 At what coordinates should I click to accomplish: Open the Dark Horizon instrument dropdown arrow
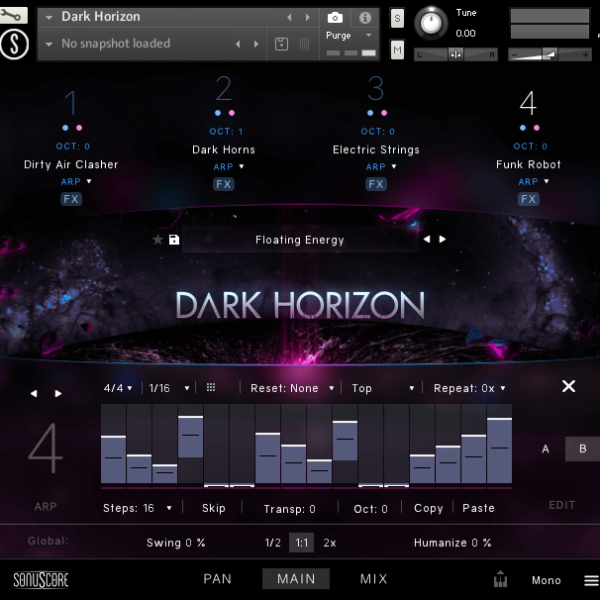click(49, 17)
